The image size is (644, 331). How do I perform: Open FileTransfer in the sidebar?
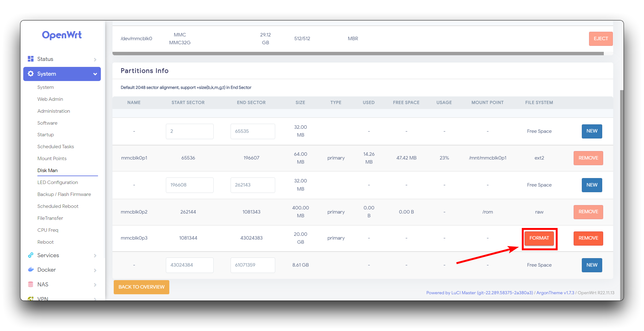[50, 218]
